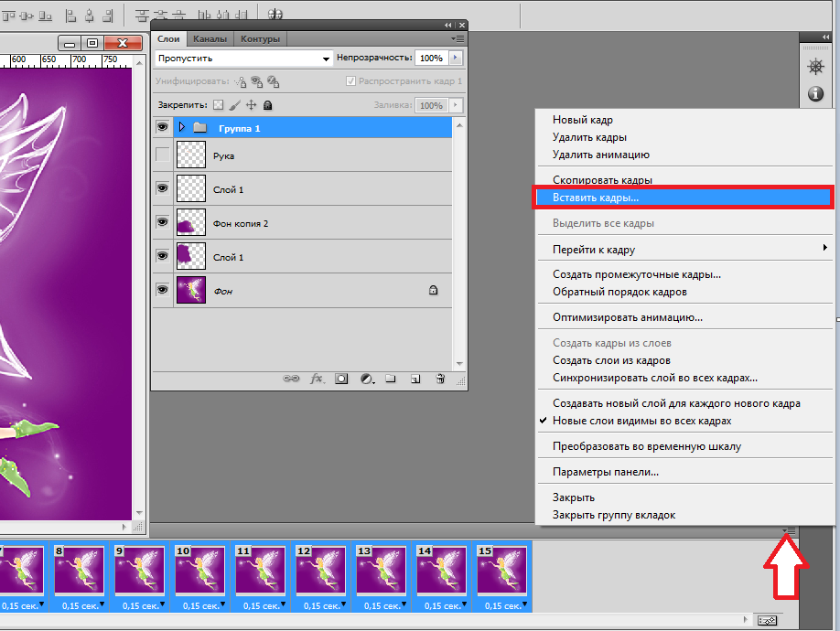This screenshot has width=840, height=631.
Task: Click distribute top edges icon
Action: pyautogui.click(x=142, y=16)
